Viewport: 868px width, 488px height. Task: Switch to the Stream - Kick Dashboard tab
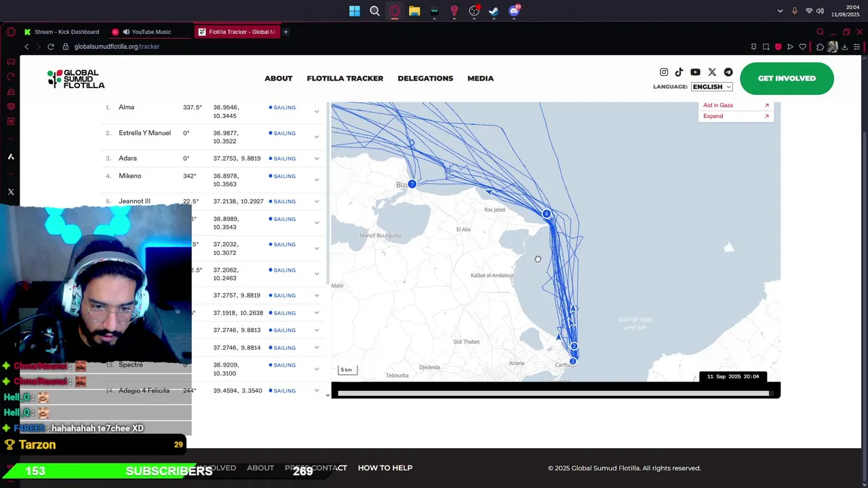click(62, 32)
